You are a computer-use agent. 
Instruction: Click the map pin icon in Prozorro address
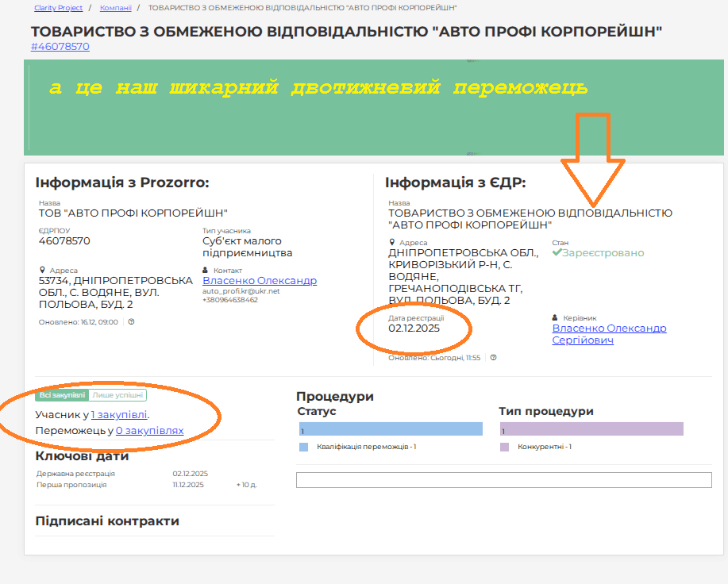[42, 271]
